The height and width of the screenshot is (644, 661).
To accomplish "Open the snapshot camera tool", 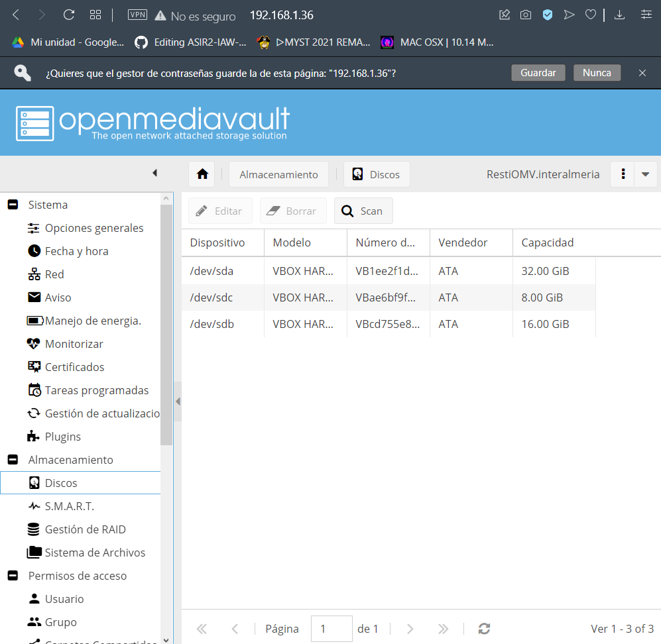I will click(x=525, y=15).
